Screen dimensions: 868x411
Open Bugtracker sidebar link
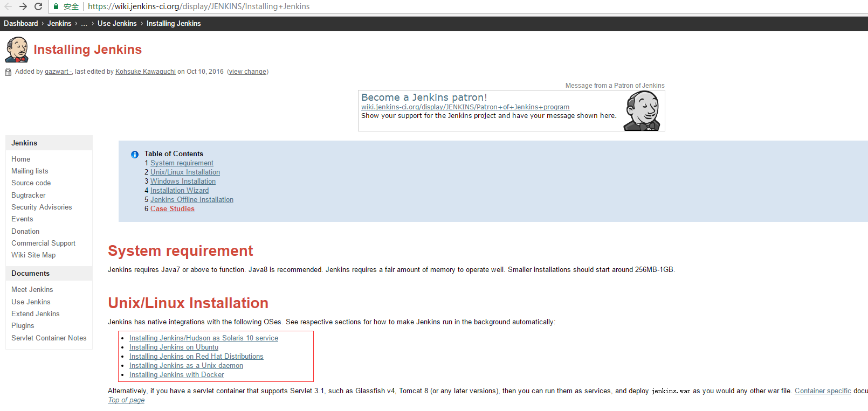point(29,196)
